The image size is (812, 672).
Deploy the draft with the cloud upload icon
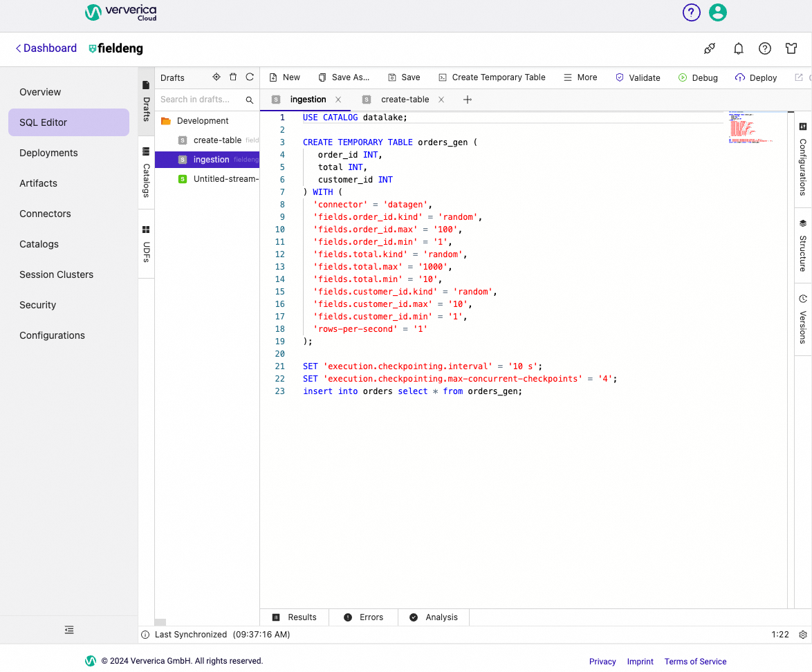755,77
